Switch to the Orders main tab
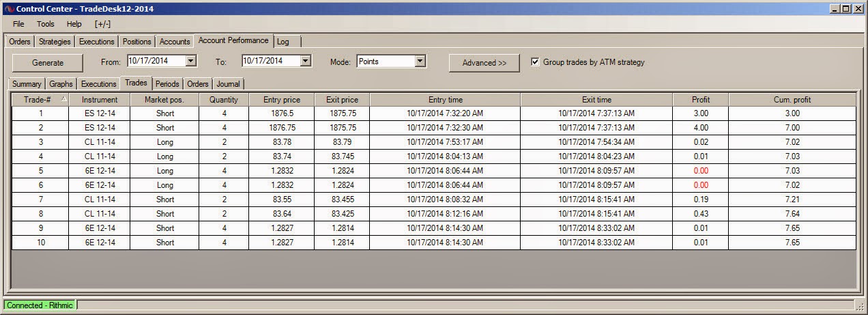This screenshot has height=315, width=868. tap(20, 42)
